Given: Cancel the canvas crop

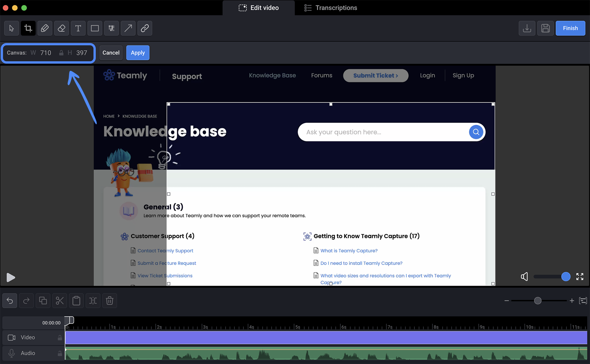Looking at the screenshot, I should [111, 53].
